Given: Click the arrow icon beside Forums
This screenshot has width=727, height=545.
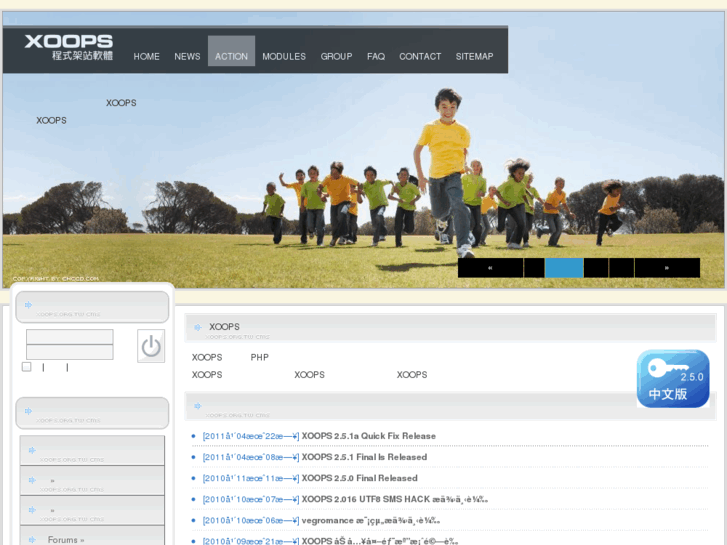Looking at the screenshot, I should coord(32,540).
